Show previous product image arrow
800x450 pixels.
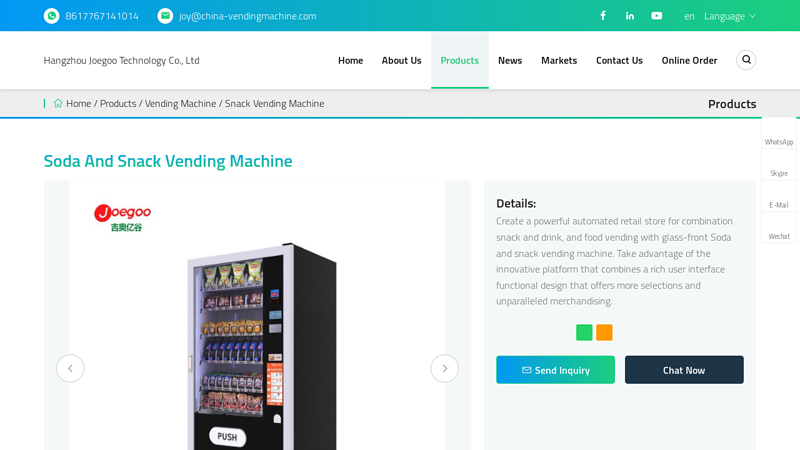point(70,368)
